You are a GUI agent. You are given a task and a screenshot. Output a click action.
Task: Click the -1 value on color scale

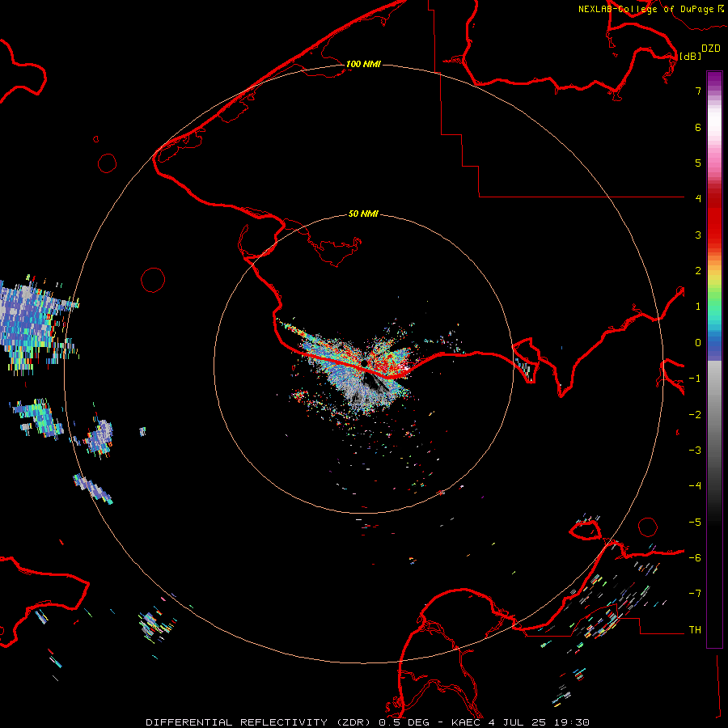[695, 379]
